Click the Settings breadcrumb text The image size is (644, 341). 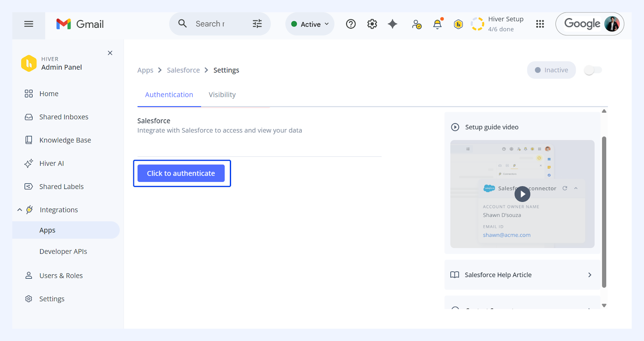coord(226,70)
